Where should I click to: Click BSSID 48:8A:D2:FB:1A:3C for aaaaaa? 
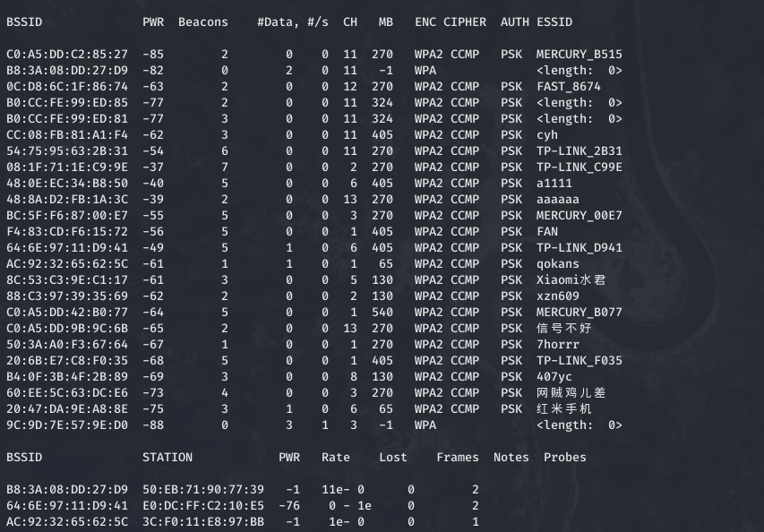point(67,200)
